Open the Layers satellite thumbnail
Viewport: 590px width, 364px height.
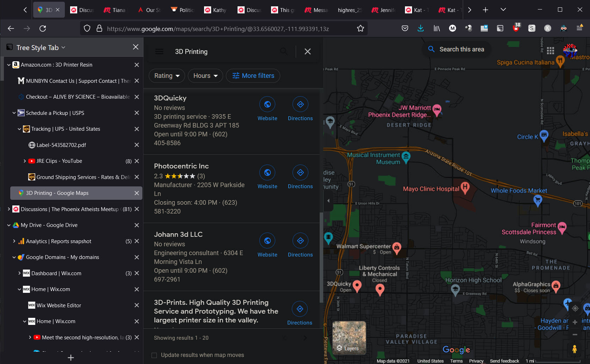(349, 338)
